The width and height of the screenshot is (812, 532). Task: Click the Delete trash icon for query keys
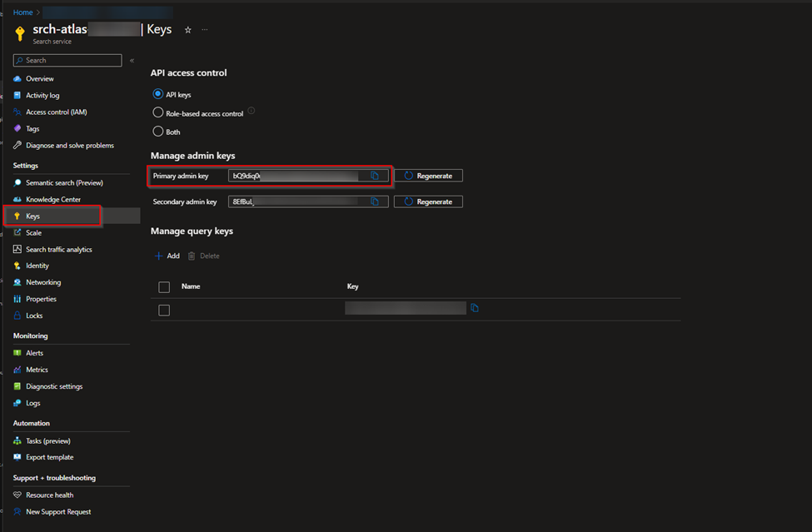pyautogui.click(x=192, y=256)
